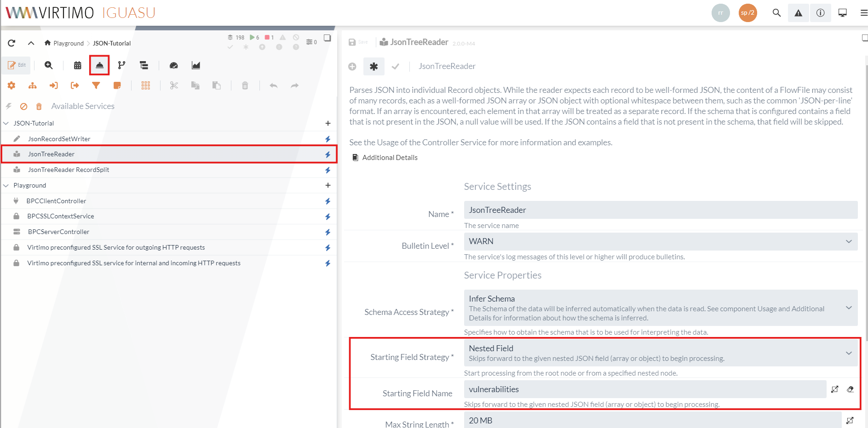The width and height of the screenshot is (868, 428).
Task: Open the hierarchy list view icon
Action: 144,65
